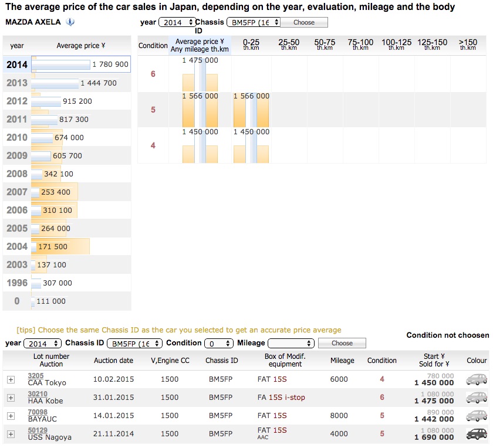The image size is (493, 448).
Task: Click the 25-50 th.km column header
Action: [x=289, y=45]
